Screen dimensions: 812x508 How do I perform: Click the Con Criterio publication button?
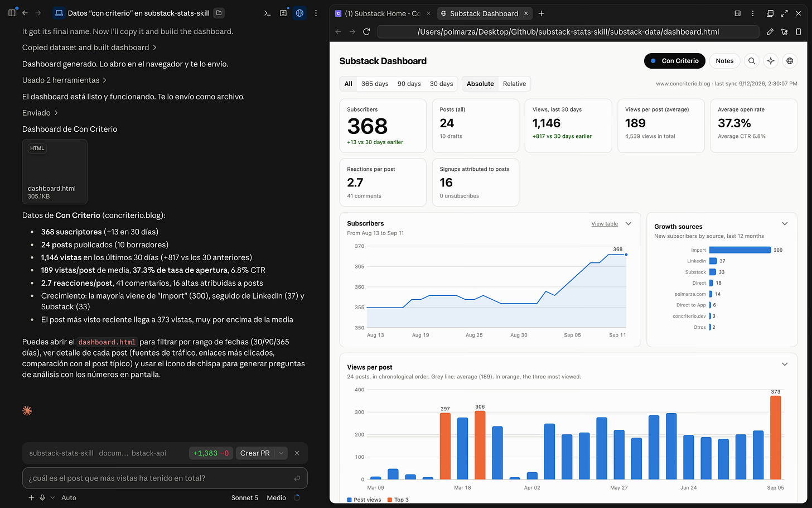[x=675, y=61]
